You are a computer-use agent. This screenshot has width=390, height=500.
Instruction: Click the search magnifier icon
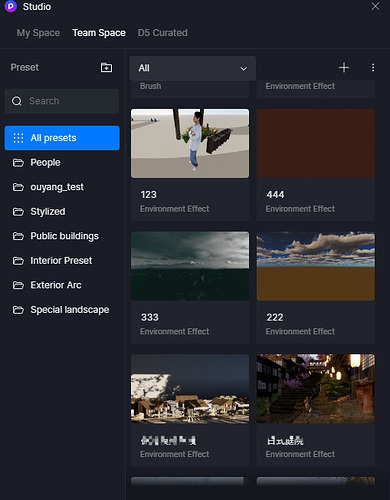coord(17,101)
